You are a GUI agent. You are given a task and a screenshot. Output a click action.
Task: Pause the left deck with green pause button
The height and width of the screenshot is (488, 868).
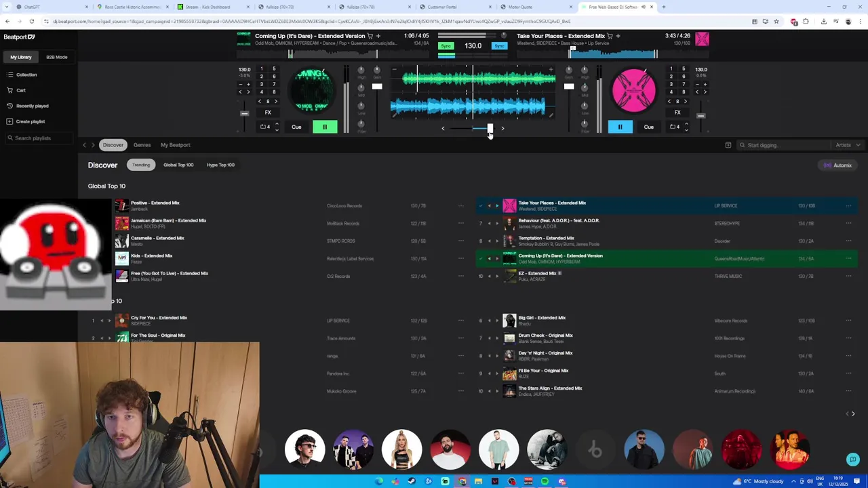325,127
